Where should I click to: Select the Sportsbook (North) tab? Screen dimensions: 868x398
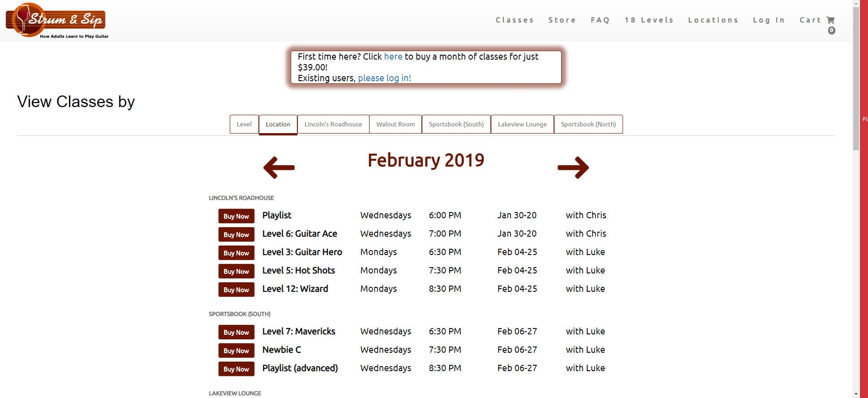click(x=588, y=124)
